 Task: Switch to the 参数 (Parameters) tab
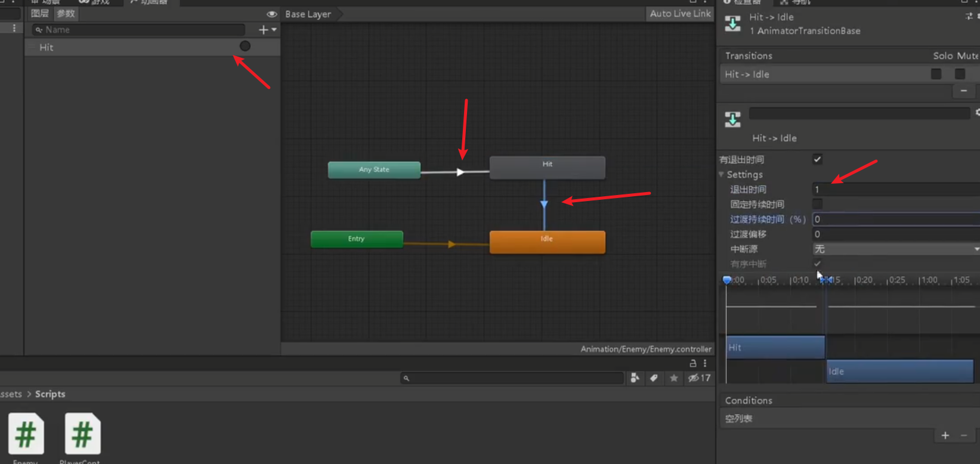coord(66,13)
